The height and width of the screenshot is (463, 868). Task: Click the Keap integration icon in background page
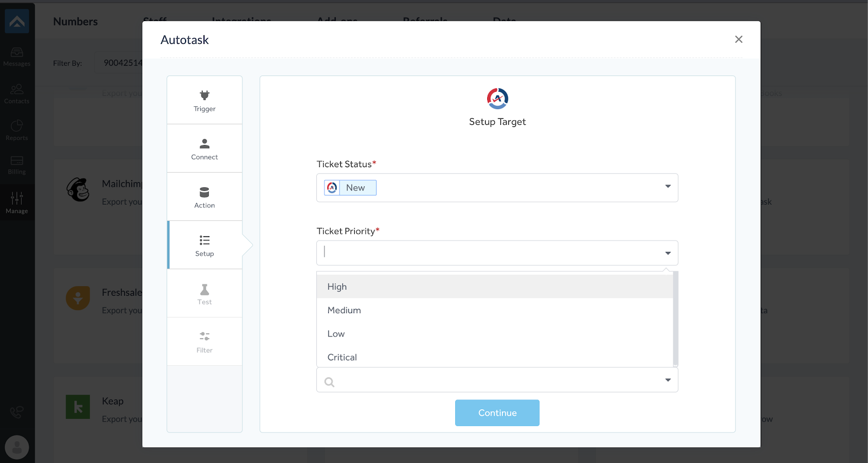78,407
